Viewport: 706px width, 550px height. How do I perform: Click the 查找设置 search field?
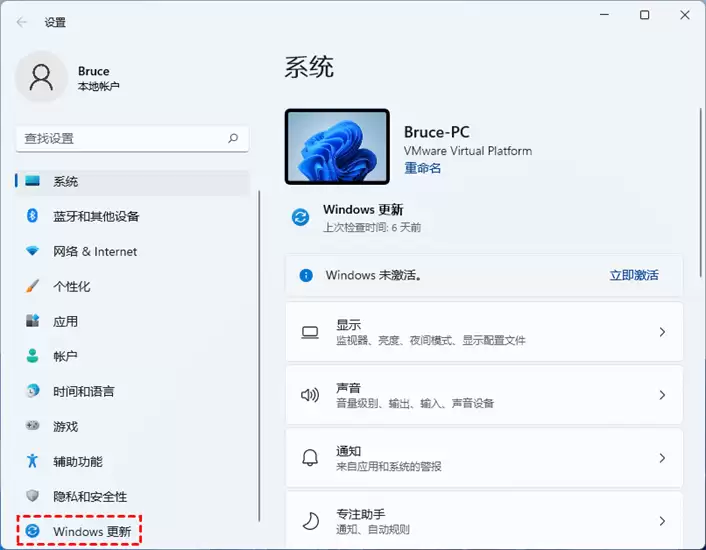(x=132, y=139)
